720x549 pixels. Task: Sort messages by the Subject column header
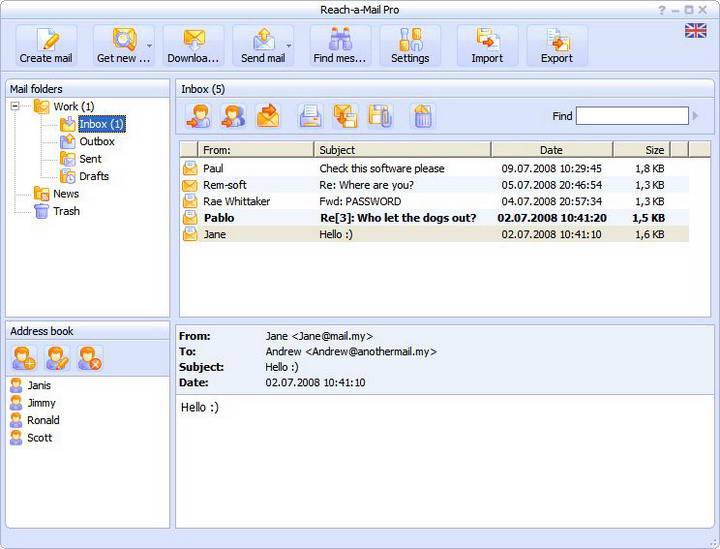[x=403, y=150]
